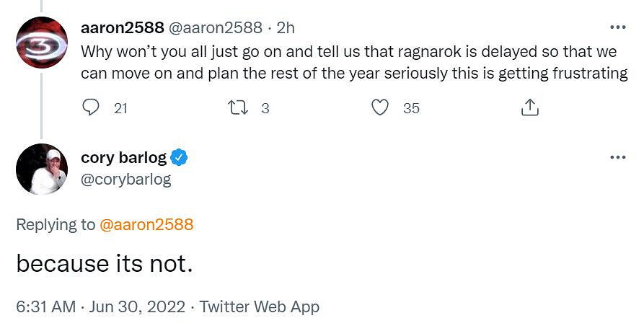Select the "because its not." tweet text
Viewport: 644px width, 331px height.
pyautogui.click(x=105, y=264)
